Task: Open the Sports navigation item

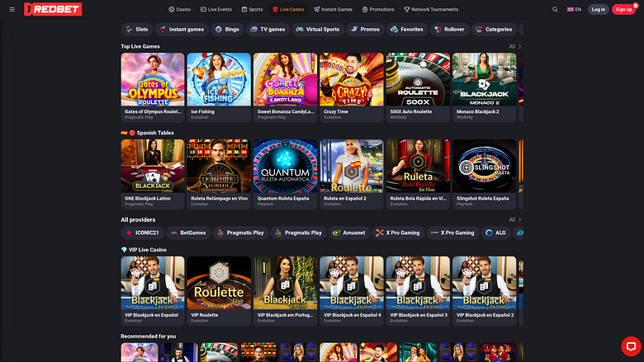Action: click(x=252, y=9)
